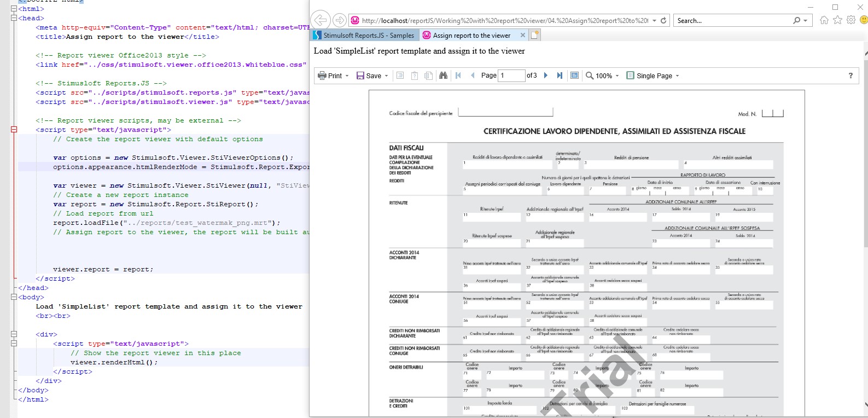Click the Single Page view mode icon

coord(630,76)
